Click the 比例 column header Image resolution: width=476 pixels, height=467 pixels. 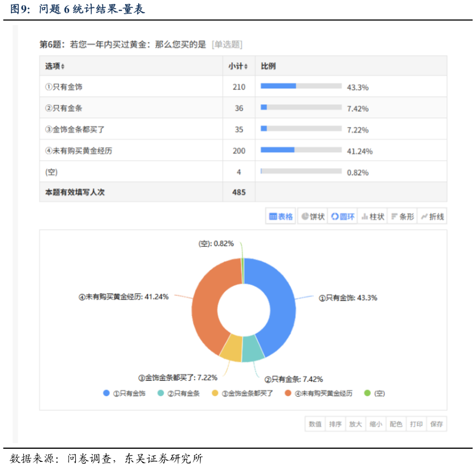coord(268,66)
